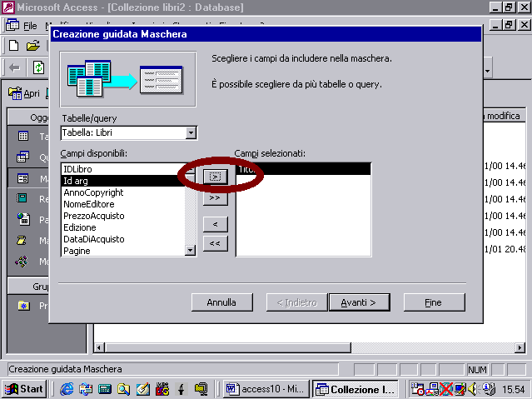The width and height of the screenshot is (532, 399).
Task: Click the Gruppi header in the sidebar
Action: tap(27, 287)
